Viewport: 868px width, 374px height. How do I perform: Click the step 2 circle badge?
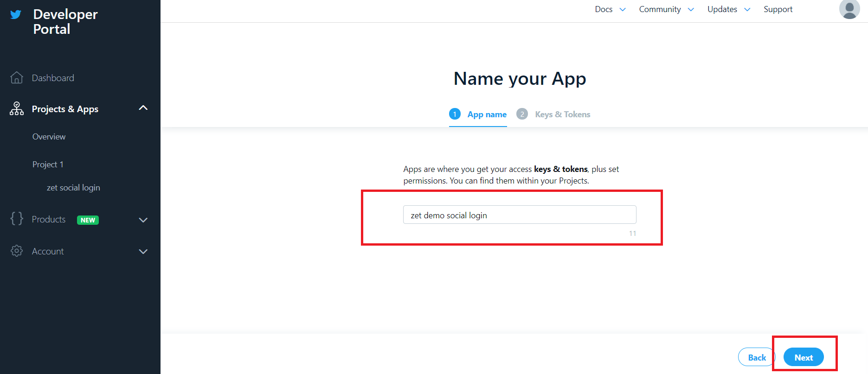(x=522, y=114)
